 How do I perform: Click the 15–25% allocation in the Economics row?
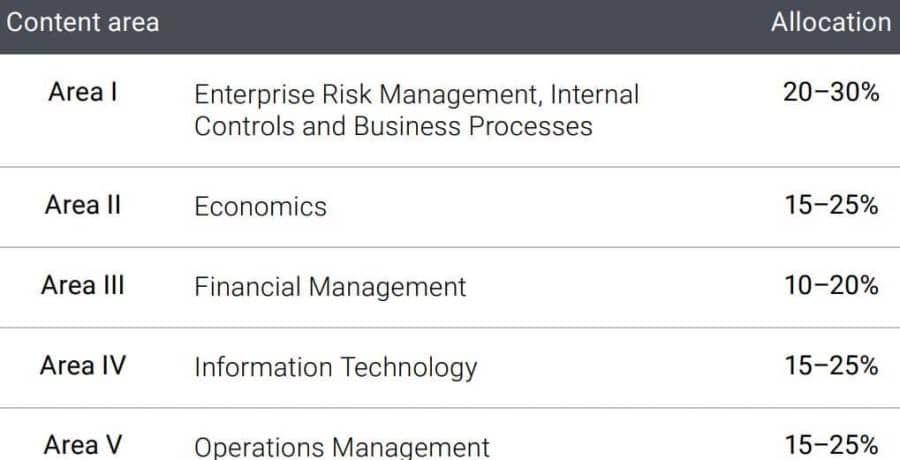coord(831,205)
